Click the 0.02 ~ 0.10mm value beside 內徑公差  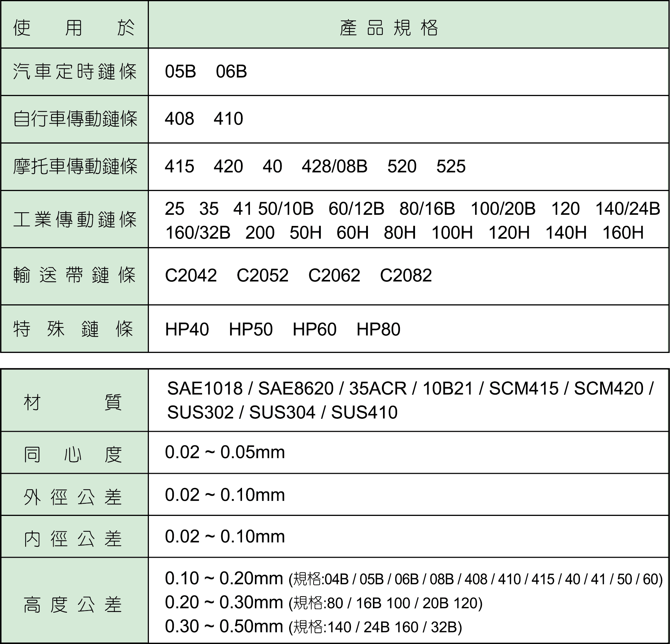tap(225, 536)
